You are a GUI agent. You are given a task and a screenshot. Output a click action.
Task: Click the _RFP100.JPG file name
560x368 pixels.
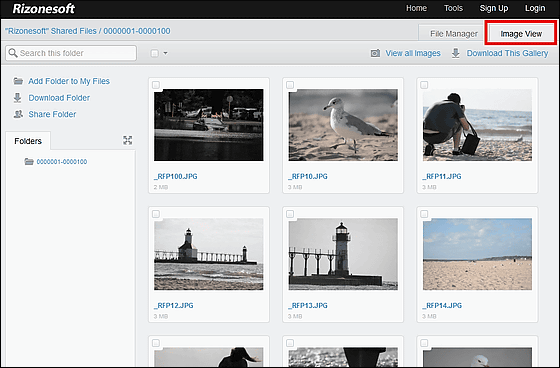click(x=175, y=176)
